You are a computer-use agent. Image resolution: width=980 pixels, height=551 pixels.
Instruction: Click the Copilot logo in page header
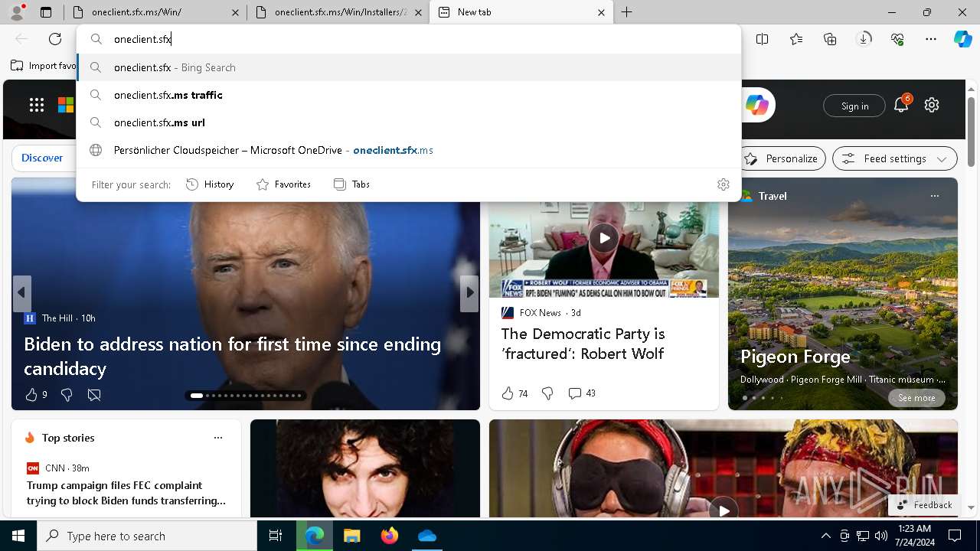point(756,105)
